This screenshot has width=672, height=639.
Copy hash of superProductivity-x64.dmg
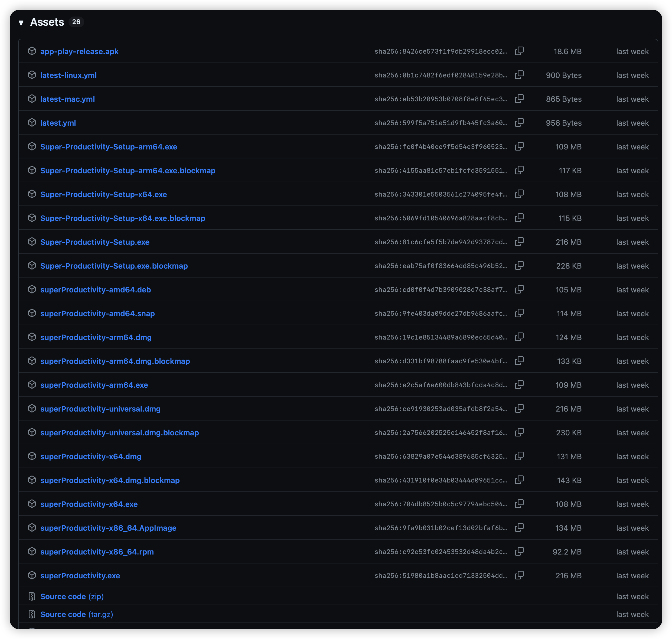click(519, 457)
